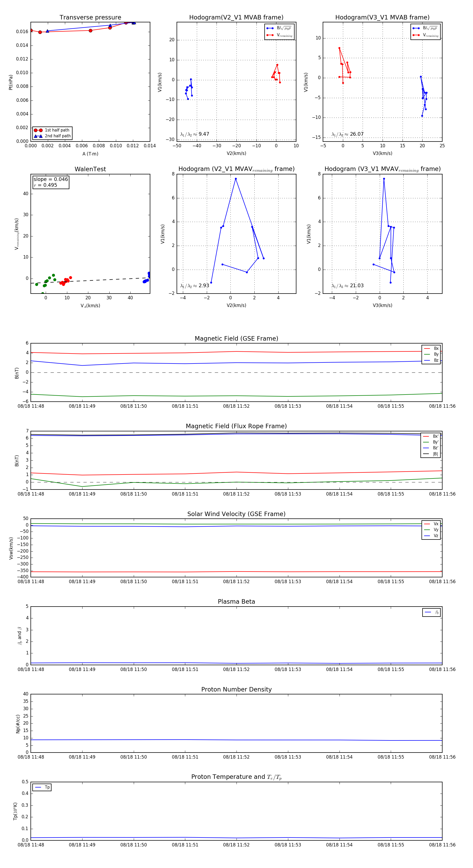Click the B/√μ0ρ legend entry in V2_V1 MVAB hodogram
The width and height of the screenshot is (473, 868).
pyautogui.click(x=279, y=28)
